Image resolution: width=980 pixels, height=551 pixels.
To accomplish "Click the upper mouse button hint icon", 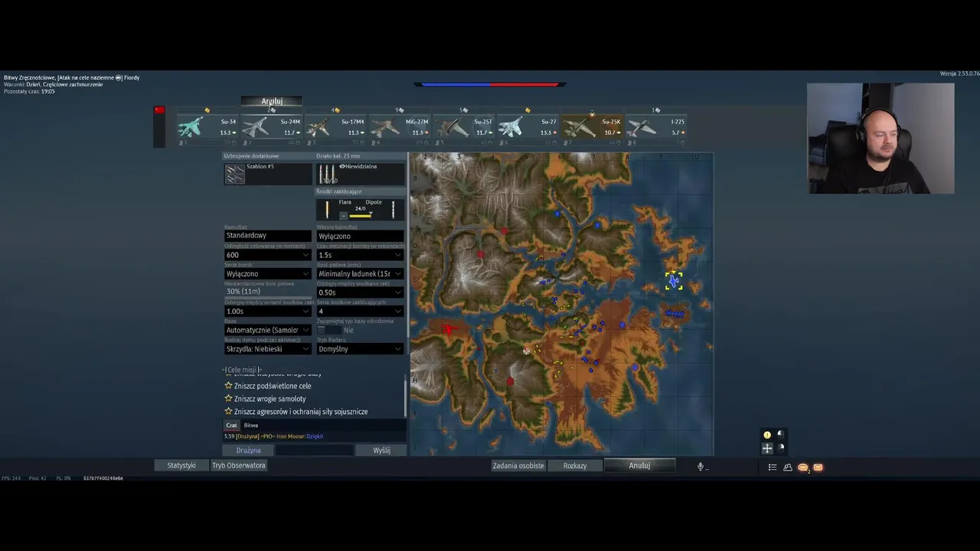I will [x=780, y=435].
